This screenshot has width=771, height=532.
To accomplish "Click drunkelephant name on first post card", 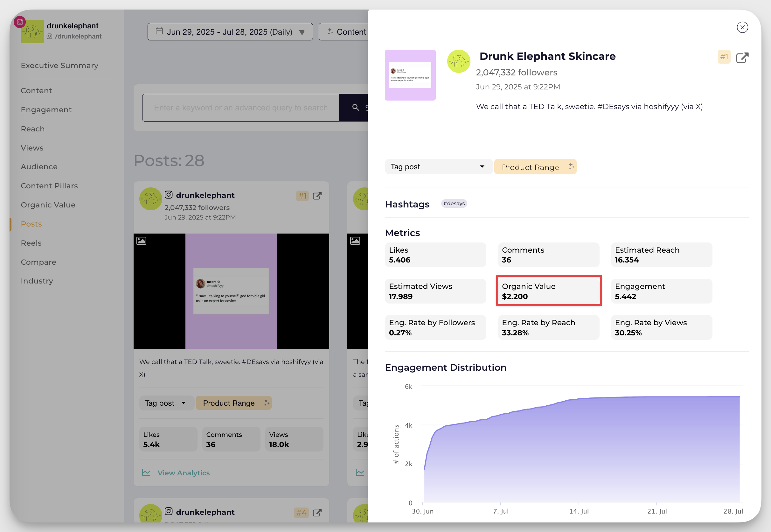I will (x=205, y=195).
